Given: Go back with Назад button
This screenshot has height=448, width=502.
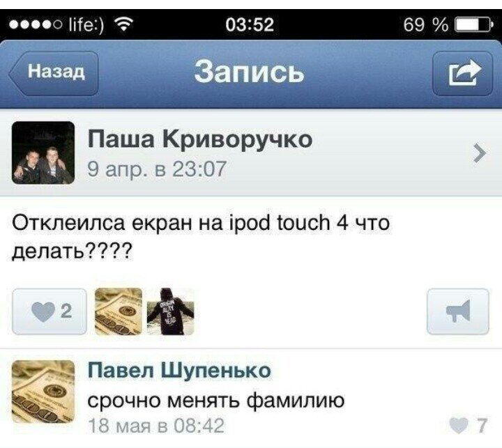Looking at the screenshot, I should 54,74.
